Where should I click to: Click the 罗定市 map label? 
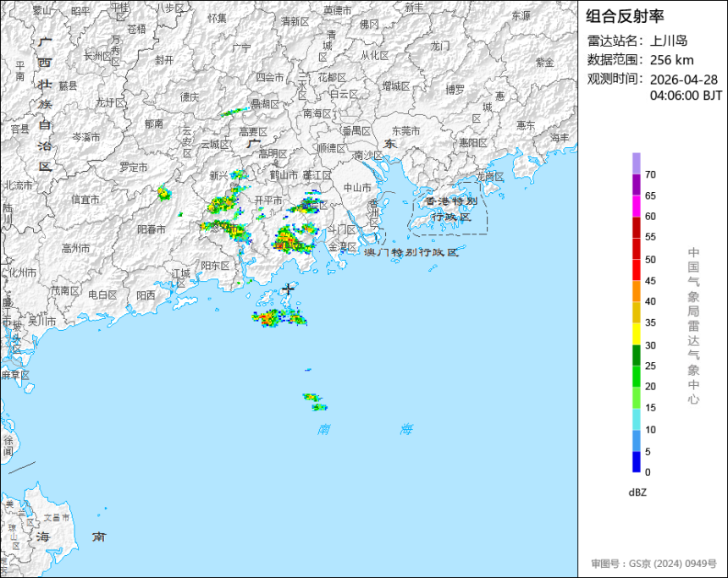tap(134, 167)
